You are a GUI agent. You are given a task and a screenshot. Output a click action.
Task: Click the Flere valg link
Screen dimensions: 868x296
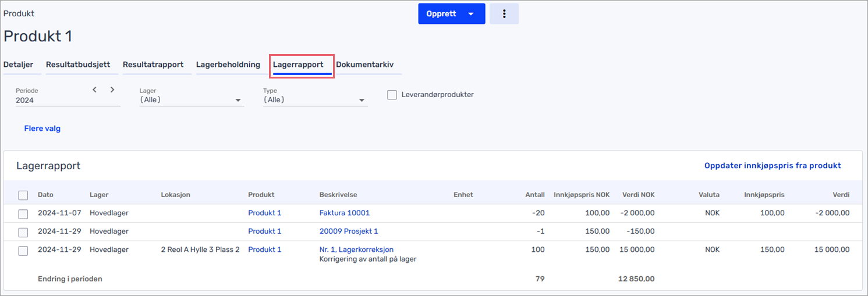[42, 129]
